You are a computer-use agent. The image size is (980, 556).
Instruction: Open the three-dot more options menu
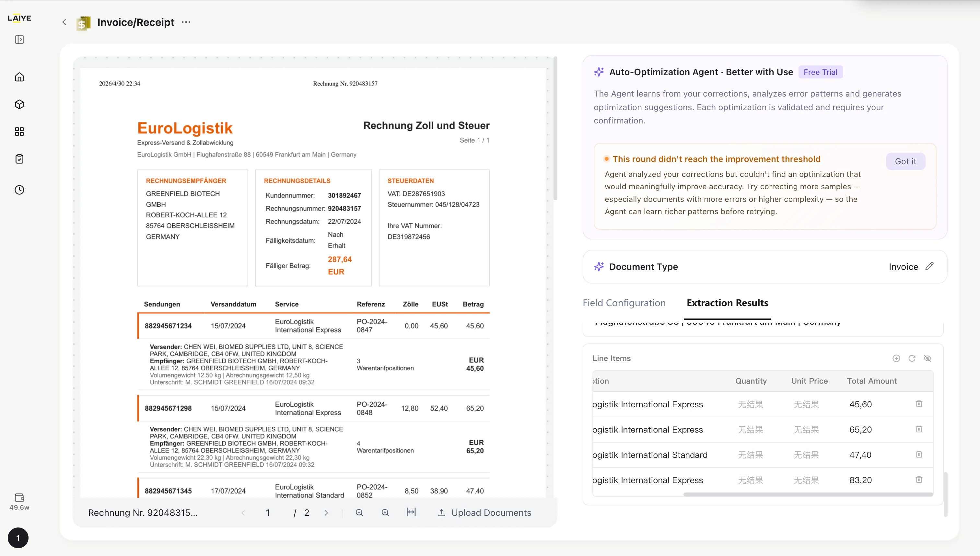186,22
